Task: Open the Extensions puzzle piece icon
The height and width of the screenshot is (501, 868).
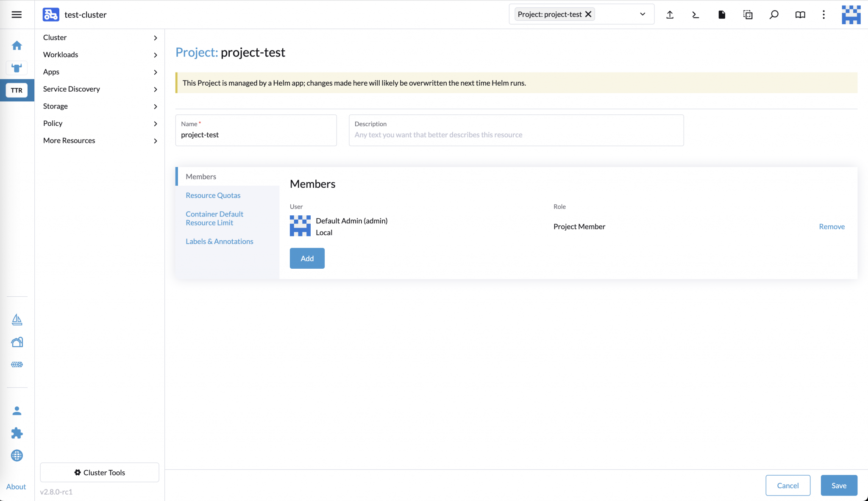Action: point(17,433)
